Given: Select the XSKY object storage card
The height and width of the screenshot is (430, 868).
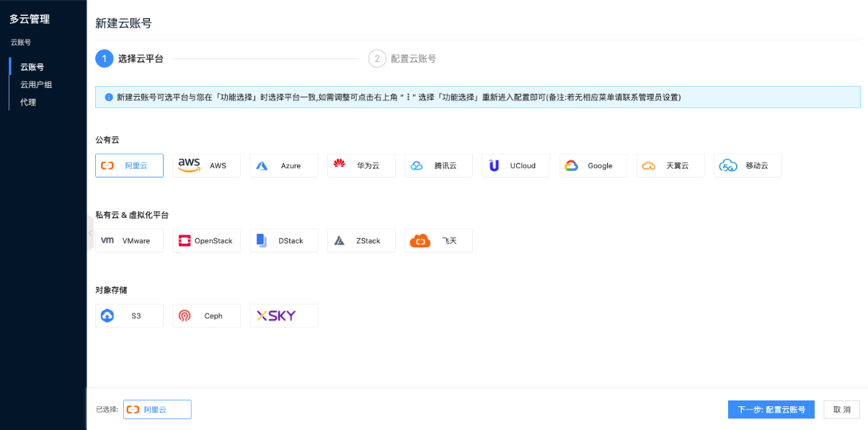Looking at the screenshot, I should pyautogui.click(x=284, y=315).
